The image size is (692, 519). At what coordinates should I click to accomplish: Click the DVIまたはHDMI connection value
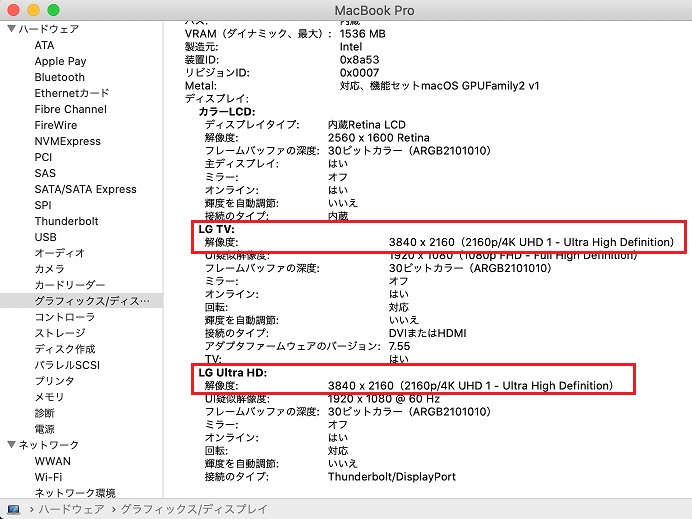click(x=428, y=333)
